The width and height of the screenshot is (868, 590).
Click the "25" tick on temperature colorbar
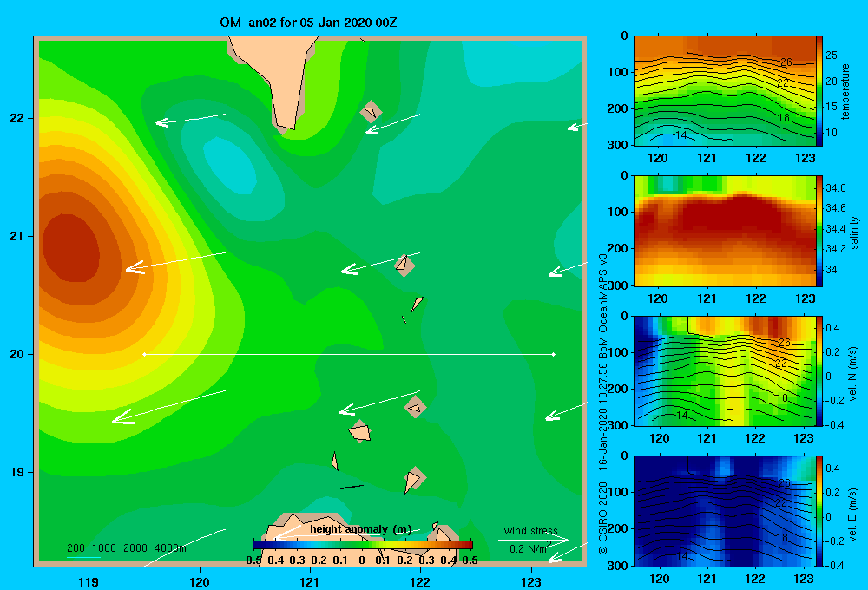pyautogui.click(x=832, y=56)
